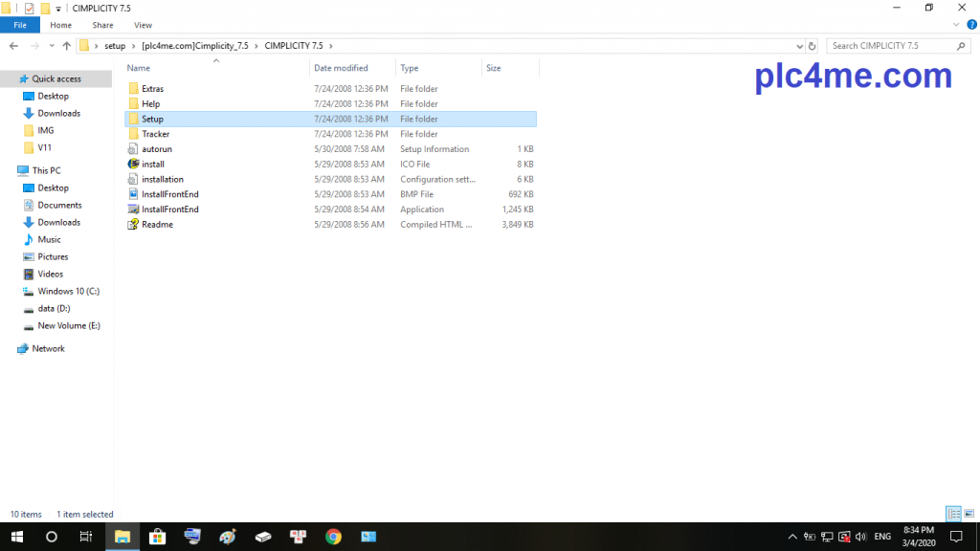This screenshot has width=980, height=551.
Task: Sort files by the Date modified column
Action: pyautogui.click(x=341, y=68)
